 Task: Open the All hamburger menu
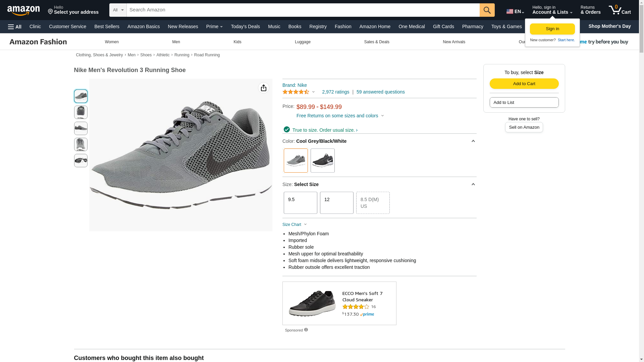[15, 27]
